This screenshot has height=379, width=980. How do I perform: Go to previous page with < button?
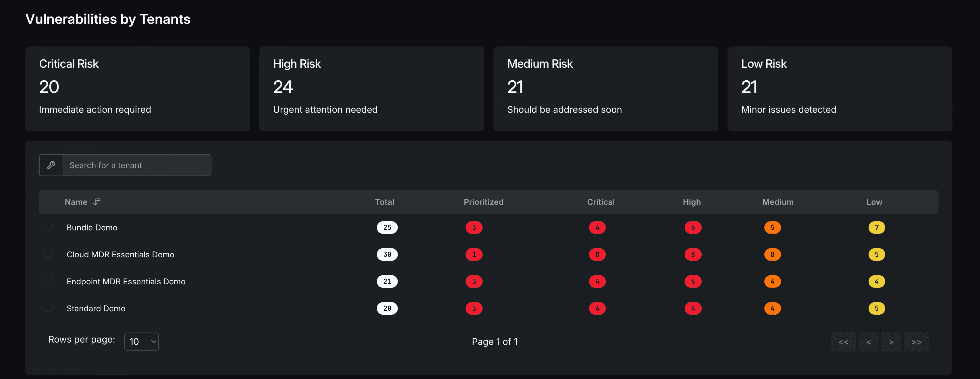(868, 342)
